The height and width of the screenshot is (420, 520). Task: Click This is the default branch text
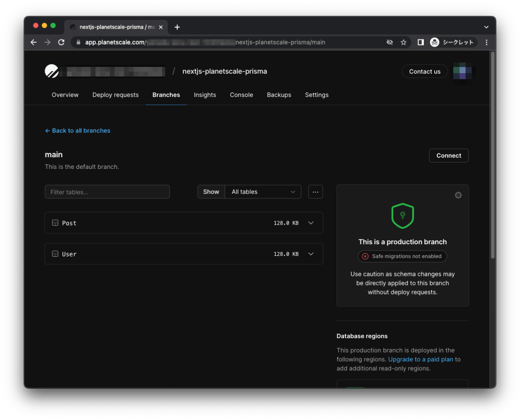82,167
